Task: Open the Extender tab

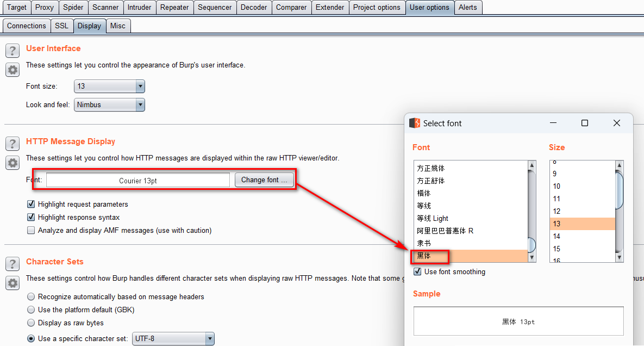Action: (x=330, y=8)
